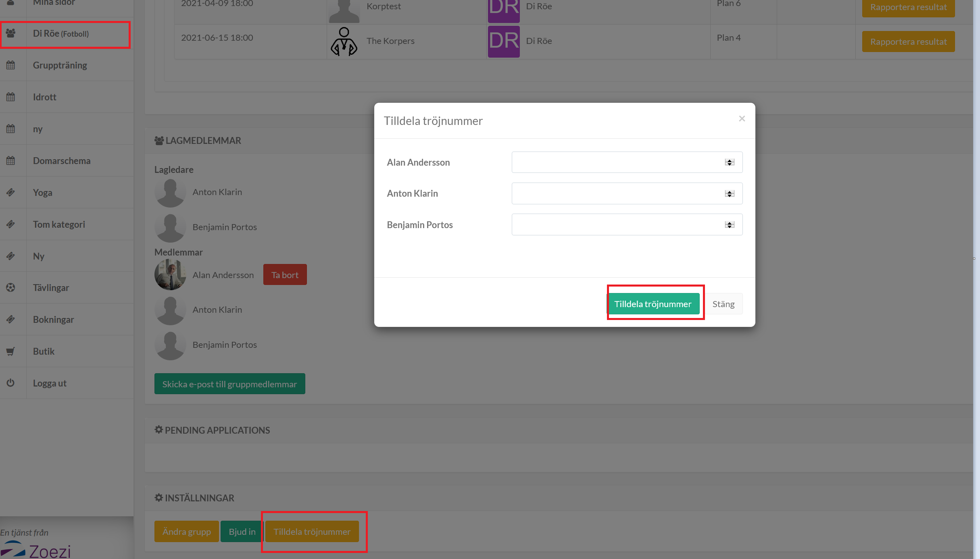
Task: Click shopping cart icon beside Butik
Action: point(11,351)
